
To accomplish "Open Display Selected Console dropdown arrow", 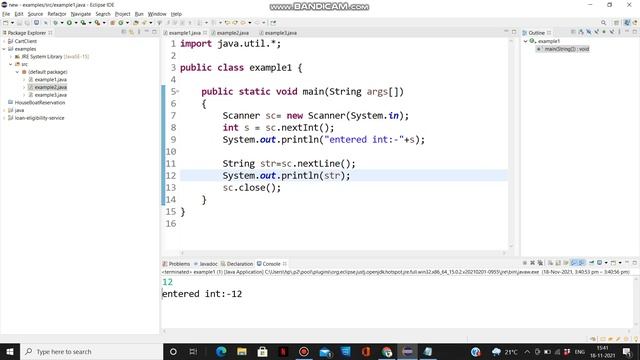I will tap(607, 263).
